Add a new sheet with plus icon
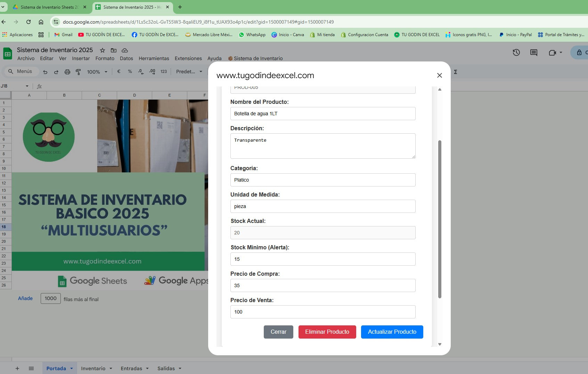Screen dimensions: 588x374 [17, 368]
